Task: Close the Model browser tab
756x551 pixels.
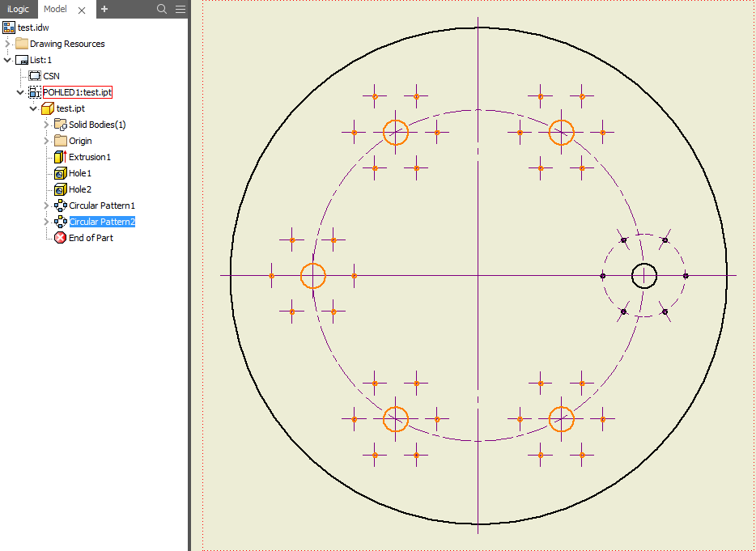Action: pos(82,11)
